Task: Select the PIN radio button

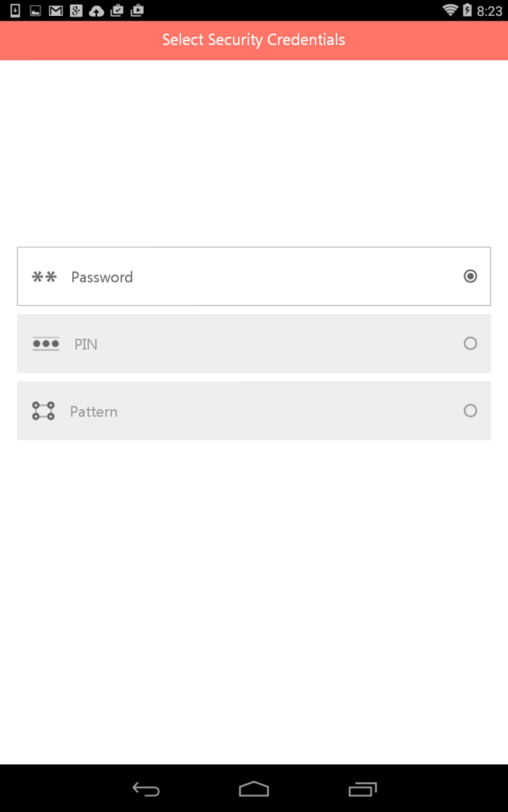Action: tap(470, 343)
